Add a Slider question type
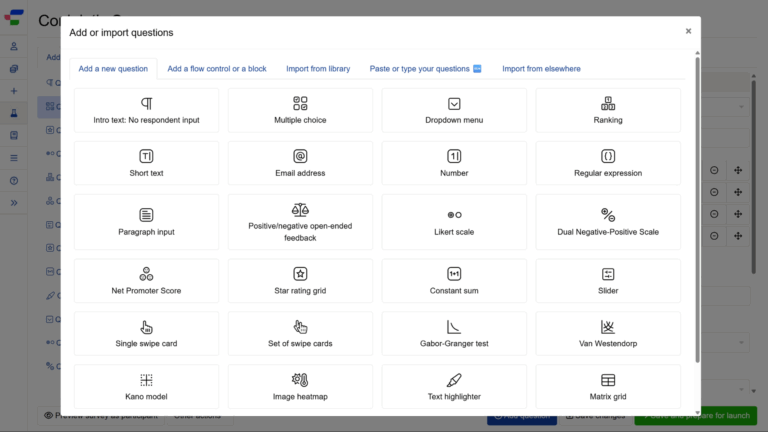This screenshot has width=768, height=432. pyautogui.click(x=608, y=281)
